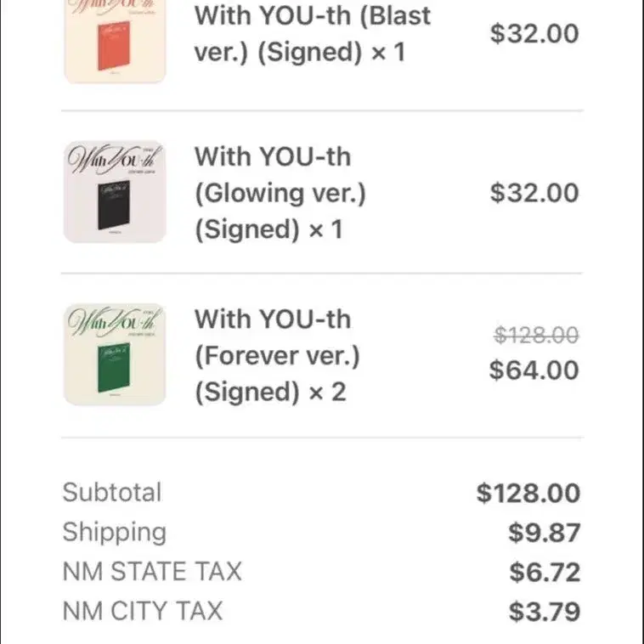Click the Shipping label

pos(115,533)
